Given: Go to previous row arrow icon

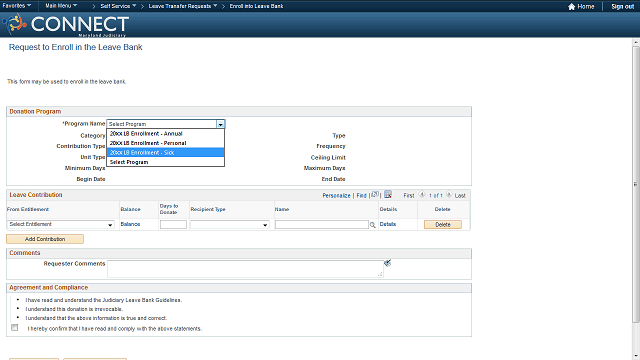Looking at the screenshot, I should pos(422,195).
